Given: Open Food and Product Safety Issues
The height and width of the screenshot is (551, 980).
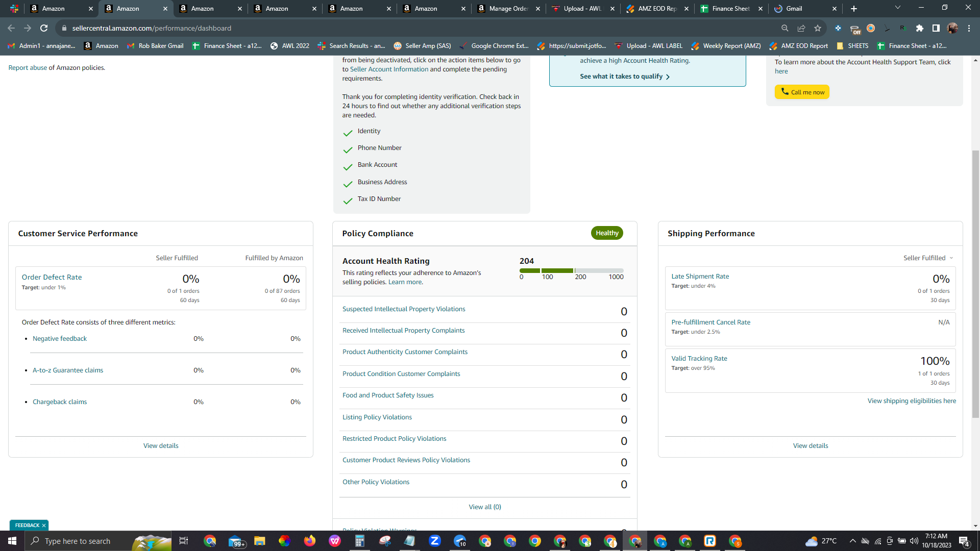Looking at the screenshot, I should (x=388, y=395).
